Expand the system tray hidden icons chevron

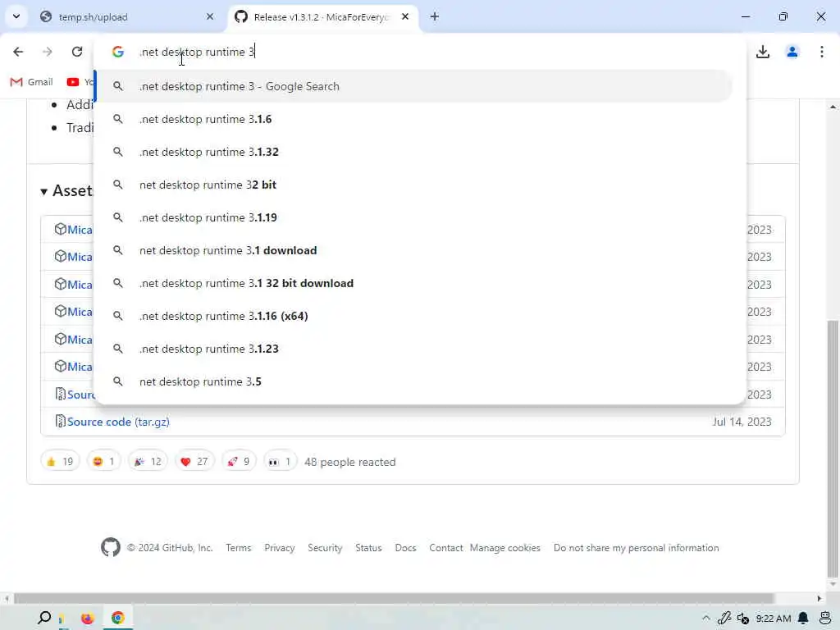coord(706,619)
